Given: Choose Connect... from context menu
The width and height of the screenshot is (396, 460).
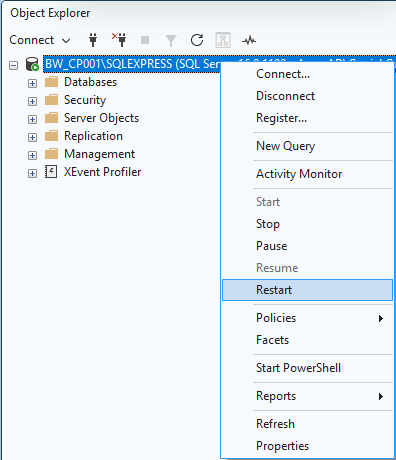Looking at the screenshot, I should pyautogui.click(x=307, y=74).
